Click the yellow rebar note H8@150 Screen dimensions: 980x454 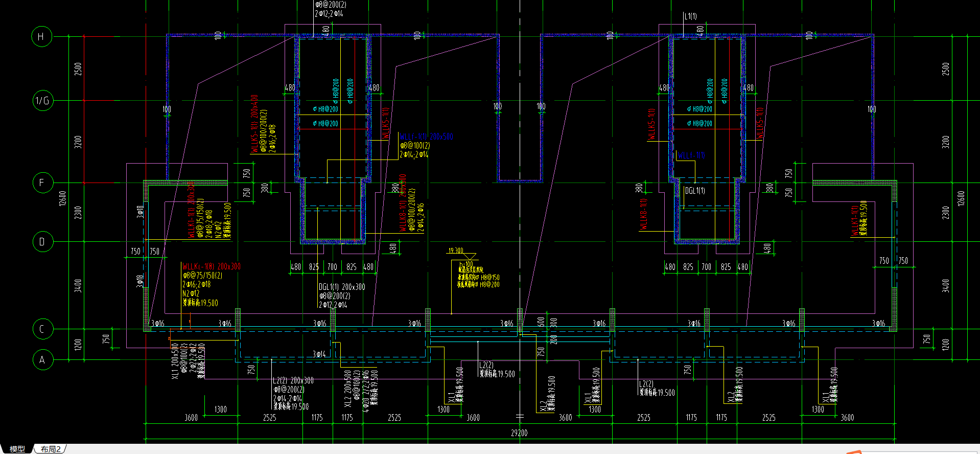pyautogui.click(x=490, y=277)
